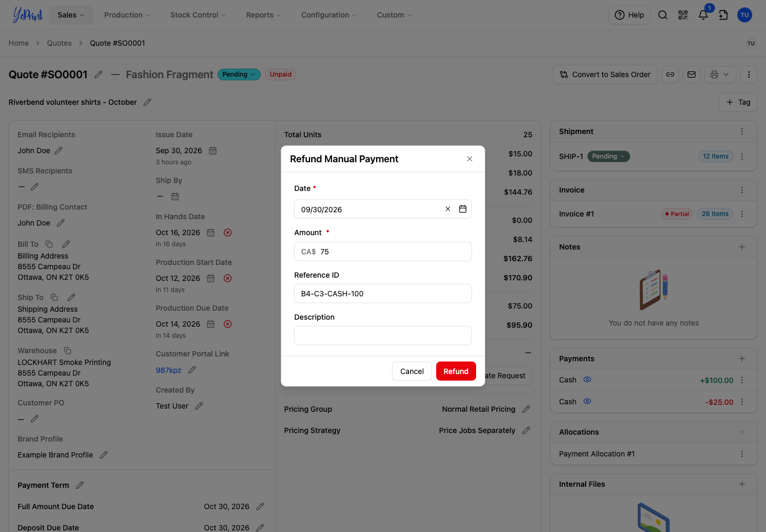The image size is (766, 532).
Task: Go to Quotes breadcrumb
Action: click(59, 43)
